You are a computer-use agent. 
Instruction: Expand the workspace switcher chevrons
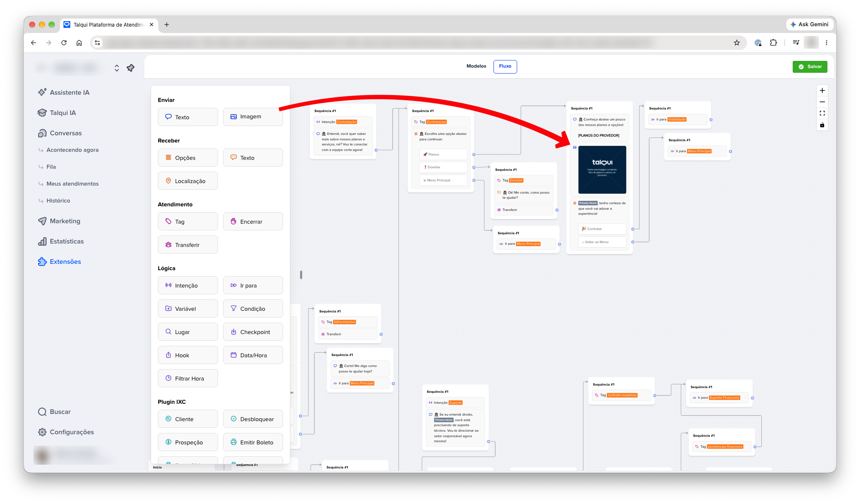(117, 68)
